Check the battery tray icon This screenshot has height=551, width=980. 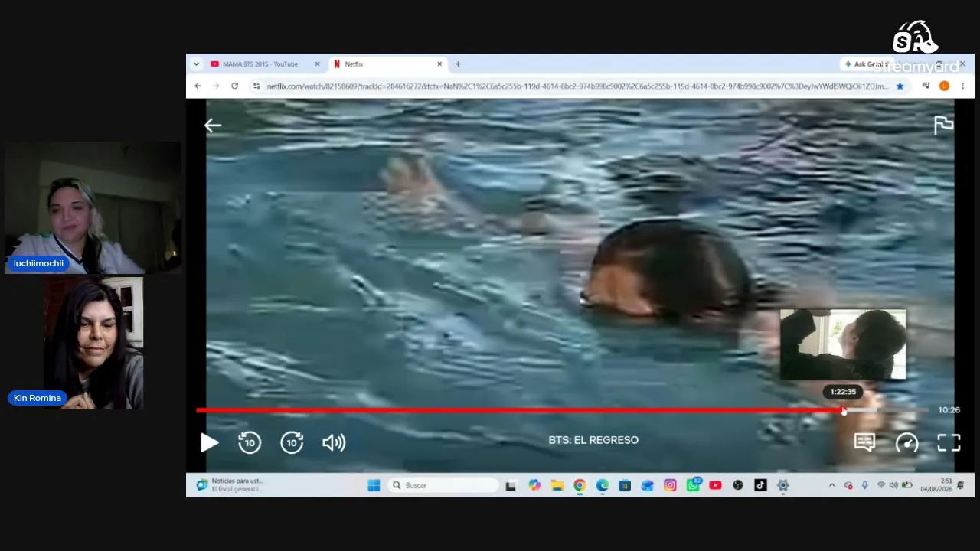click(x=907, y=485)
